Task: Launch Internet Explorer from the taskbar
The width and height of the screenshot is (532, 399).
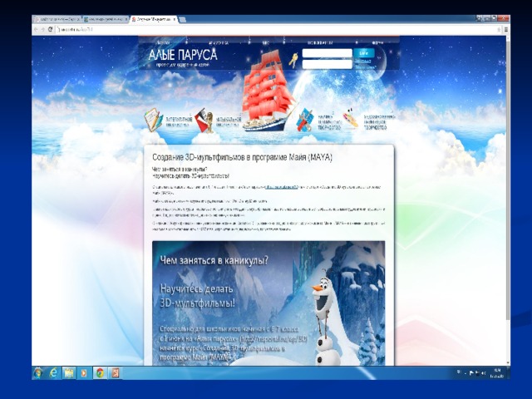Action: point(53,373)
